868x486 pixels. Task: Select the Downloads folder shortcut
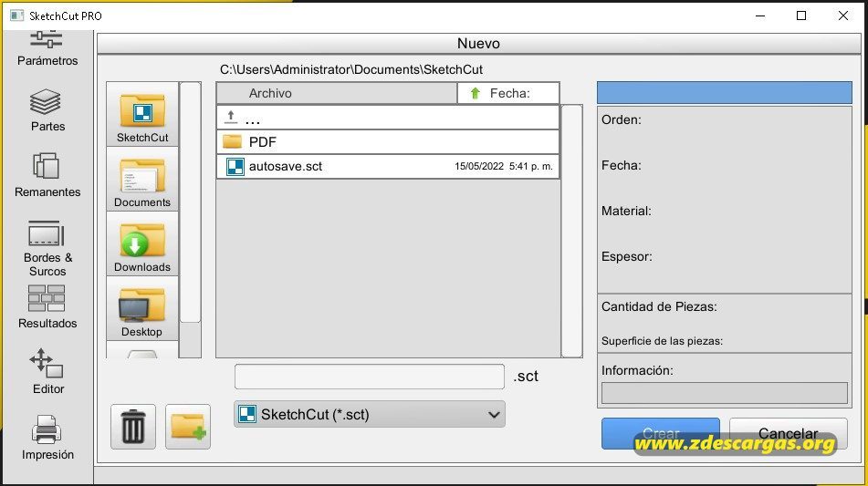[142, 243]
